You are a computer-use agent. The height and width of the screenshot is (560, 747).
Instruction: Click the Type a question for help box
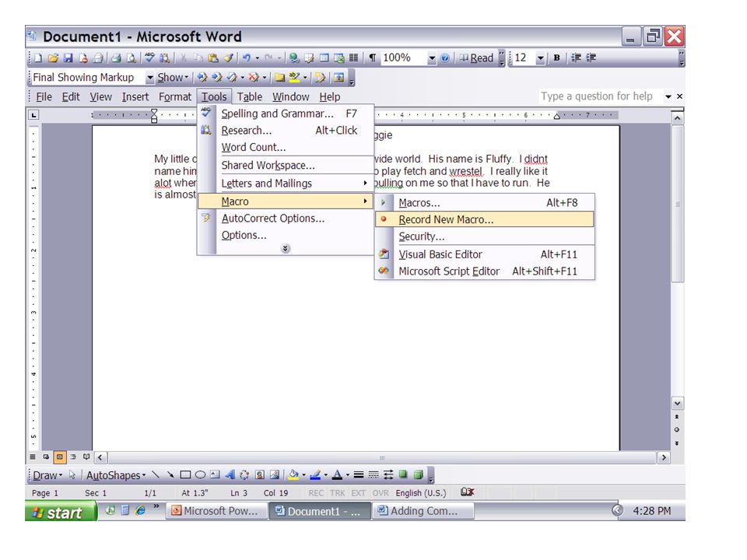point(600,96)
